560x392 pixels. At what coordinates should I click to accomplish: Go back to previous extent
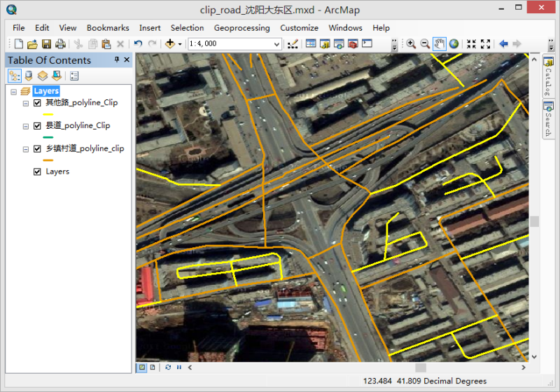pos(503,43)
